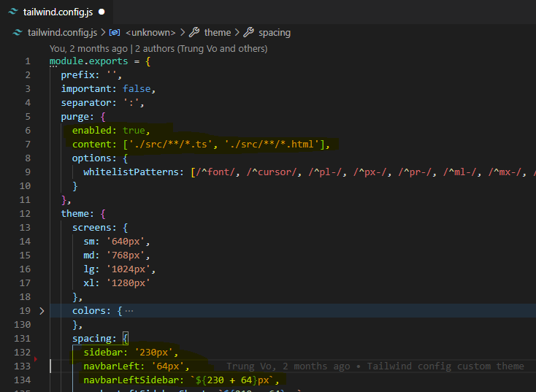536x392 pixels.
Task: Click the Tailwind icon in the breadcrumb
Action: [x=18, y=32]
